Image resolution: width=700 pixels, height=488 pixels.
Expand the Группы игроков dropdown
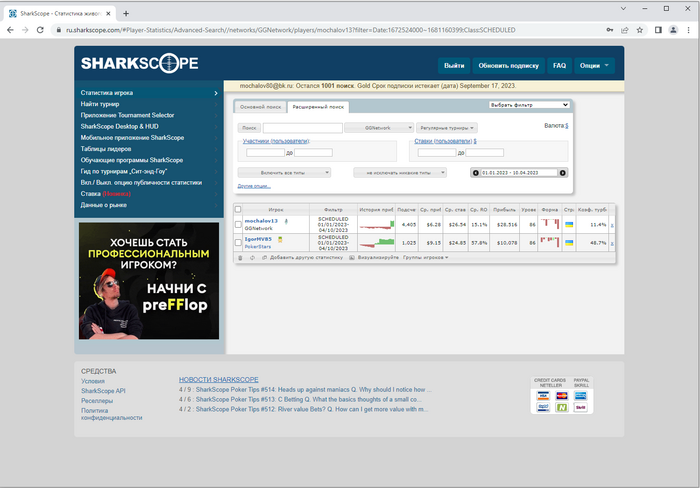pos(425,258)
